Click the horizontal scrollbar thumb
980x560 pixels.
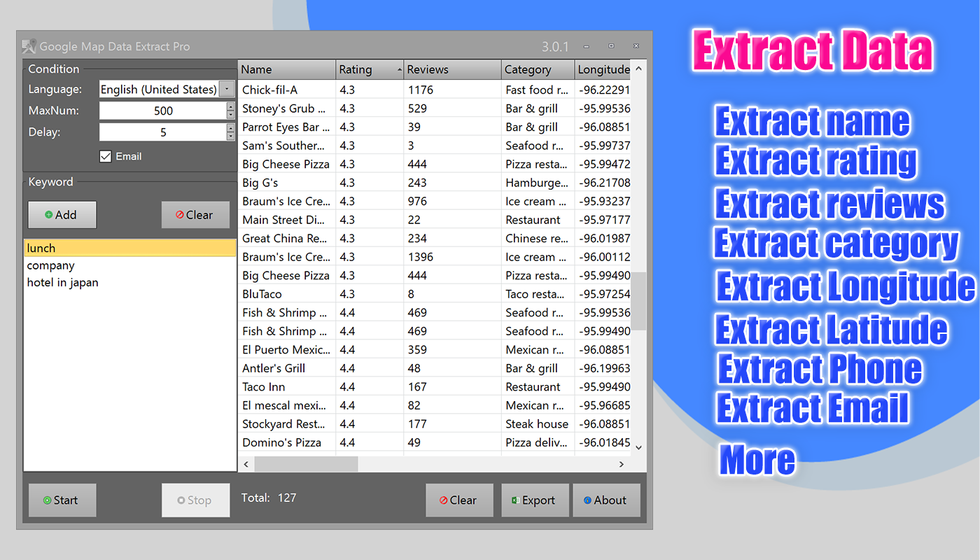[306, 464]
